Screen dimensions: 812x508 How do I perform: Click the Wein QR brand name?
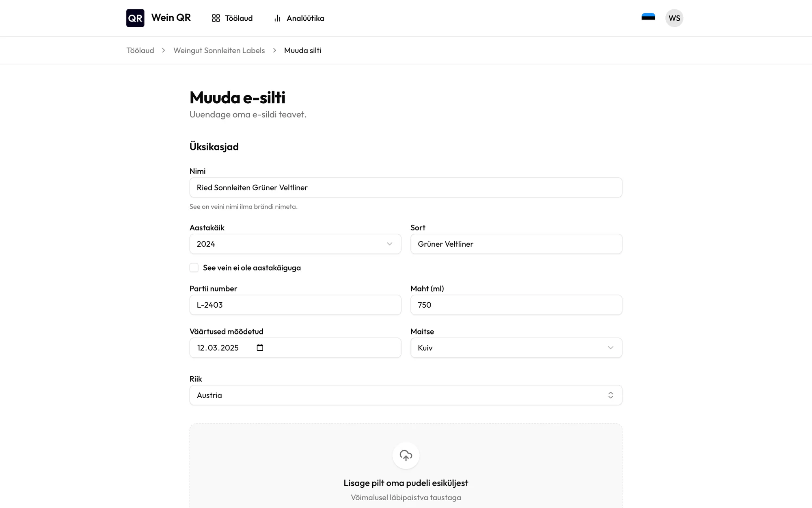point(171,17)
